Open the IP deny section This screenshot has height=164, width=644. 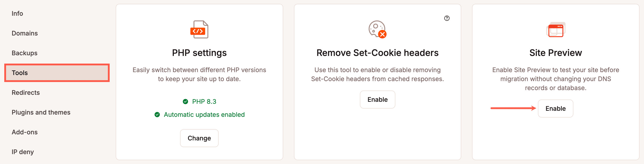(23, 152)
